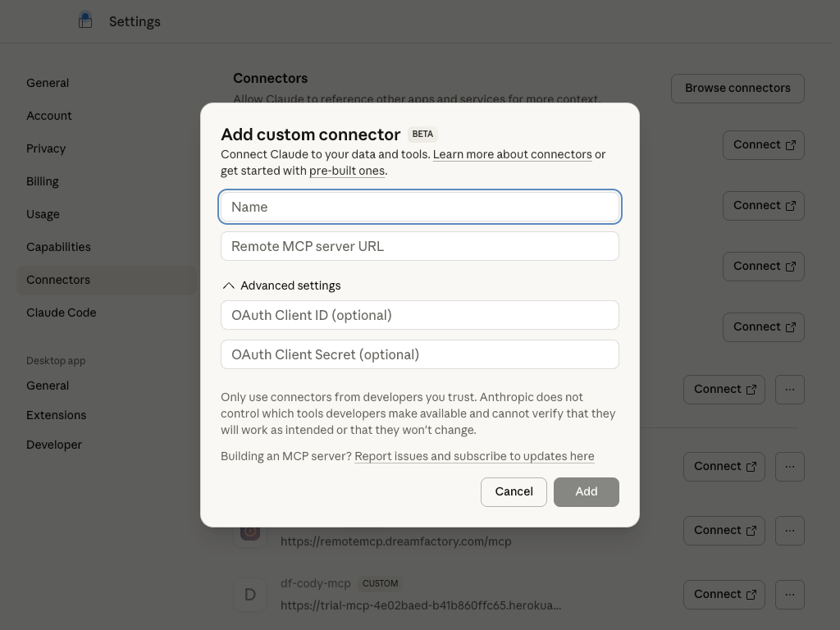Click the CUSTOM tag next to df-cody-mcp
Image resolution: width=840 pixels, height=630 pixels.
[381, 583]
